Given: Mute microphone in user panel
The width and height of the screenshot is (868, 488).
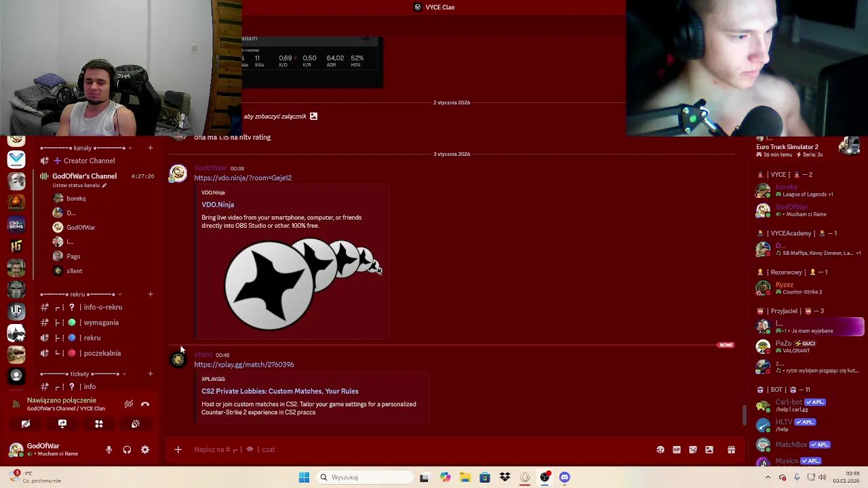Looking at the screenshot, I should (x=108, y=449).
